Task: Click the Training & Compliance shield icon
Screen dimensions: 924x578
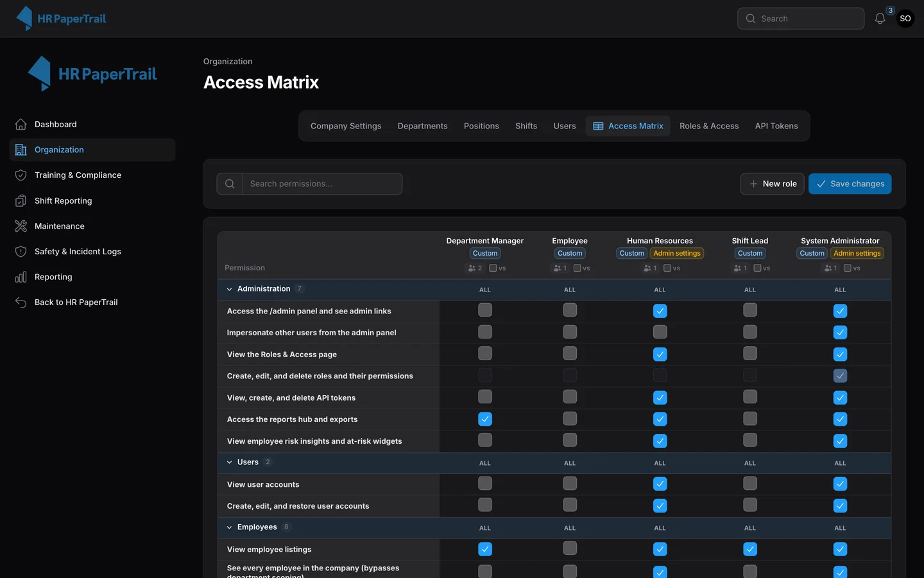Action: pos(21,175)
